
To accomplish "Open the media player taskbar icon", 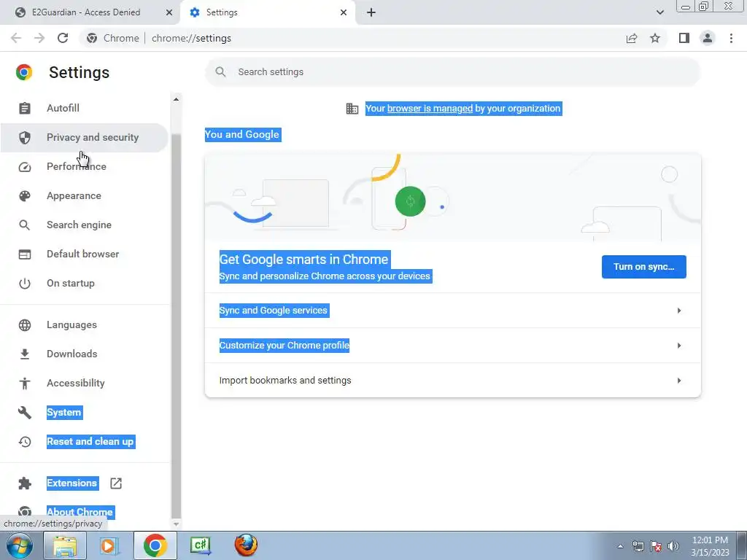I will (x=109, y=545).
